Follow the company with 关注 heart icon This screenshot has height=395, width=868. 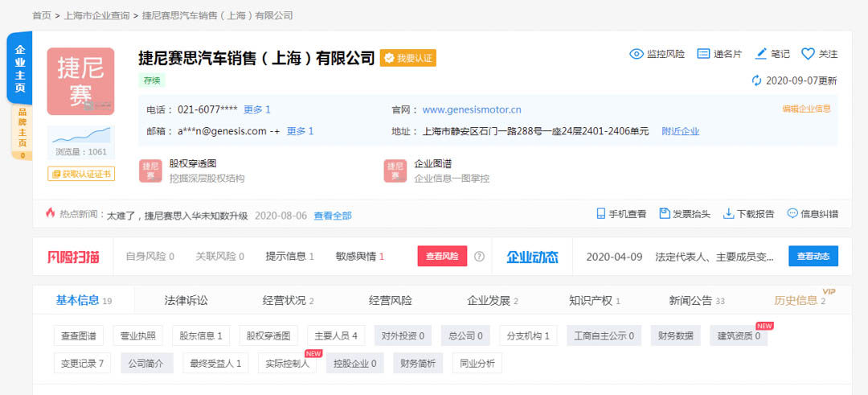pyautogui.click(x=808, y=54)
